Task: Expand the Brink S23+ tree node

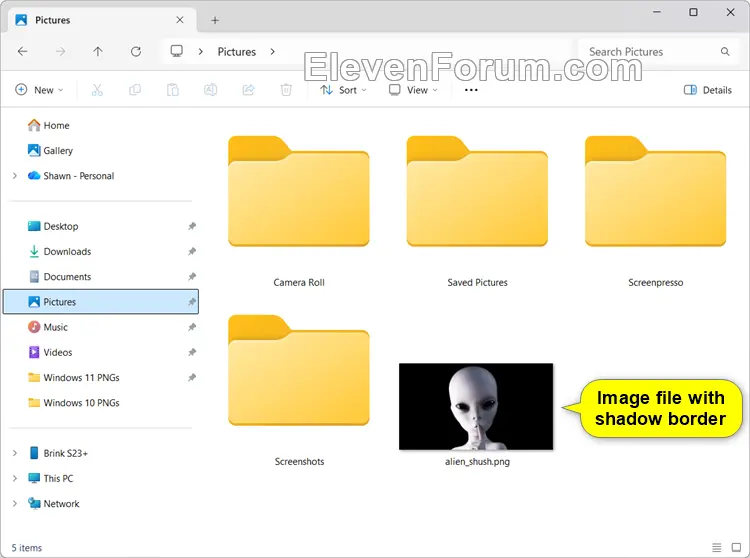Action: [15, 453]
